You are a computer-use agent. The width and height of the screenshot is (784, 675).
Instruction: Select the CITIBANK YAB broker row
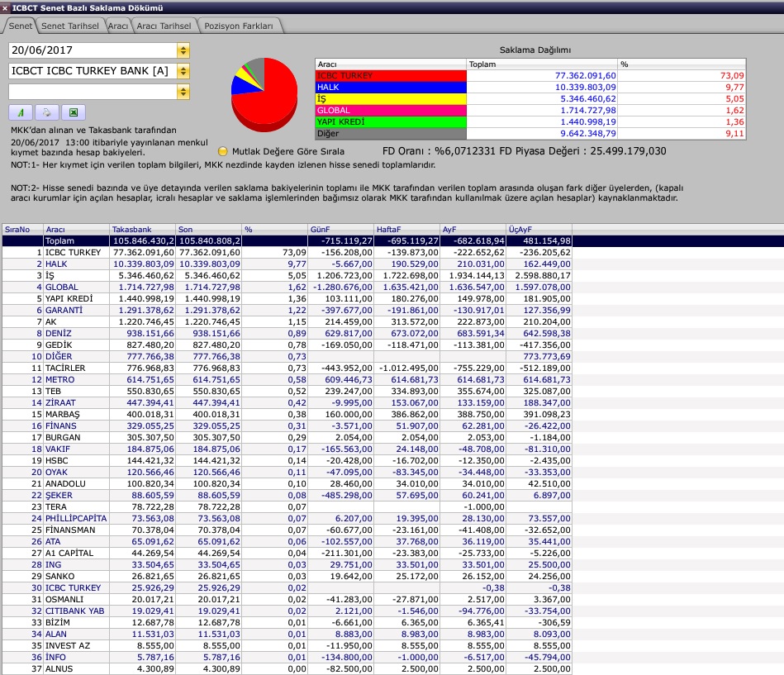tap(287, 611)
